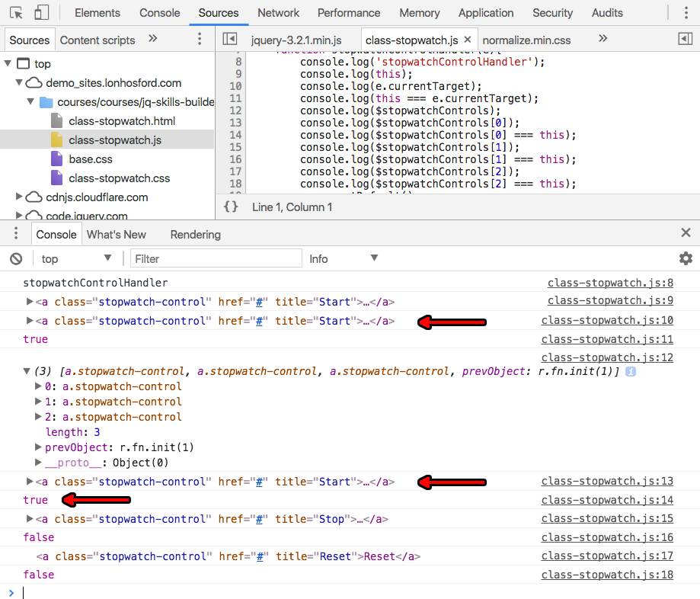The width and height of the screenshot is (700, 599).
Task: Clear the console with the ban icon
Action: (16, 258)
